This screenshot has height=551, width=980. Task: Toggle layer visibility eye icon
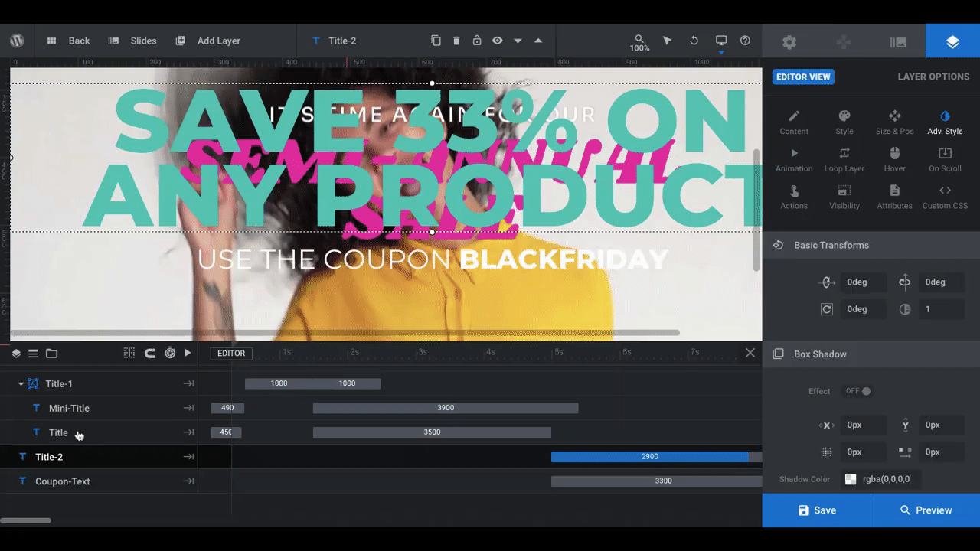(497, 41)
